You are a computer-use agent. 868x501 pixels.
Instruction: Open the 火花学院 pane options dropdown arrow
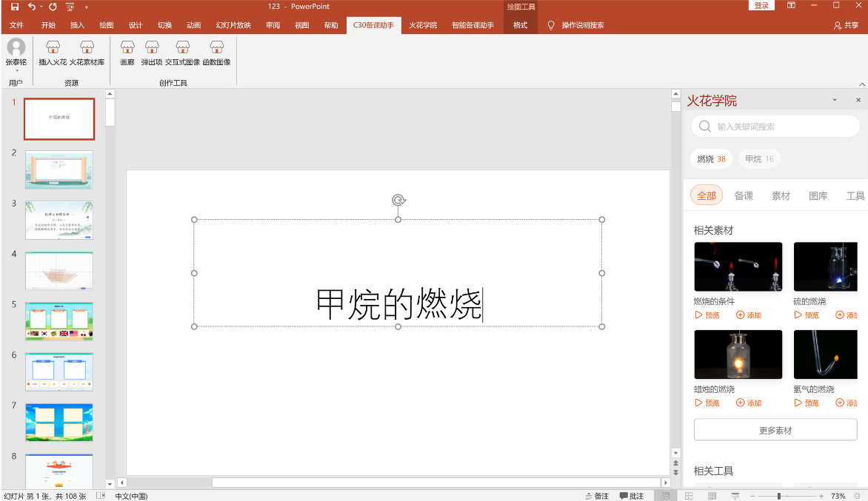834,100
